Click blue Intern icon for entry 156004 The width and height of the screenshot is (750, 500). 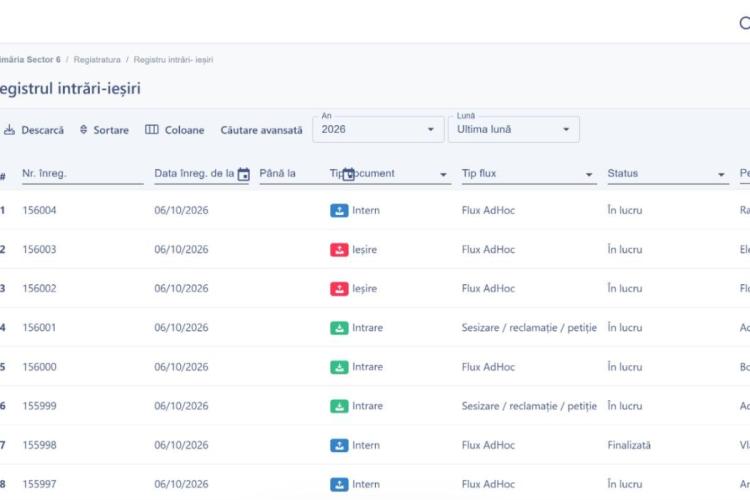(x=339, y=211)
